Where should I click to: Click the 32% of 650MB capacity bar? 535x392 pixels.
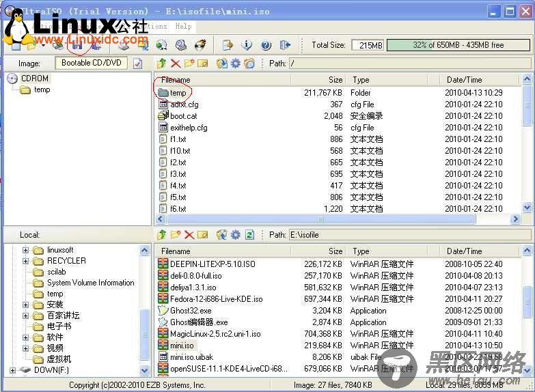pos(458,44)
